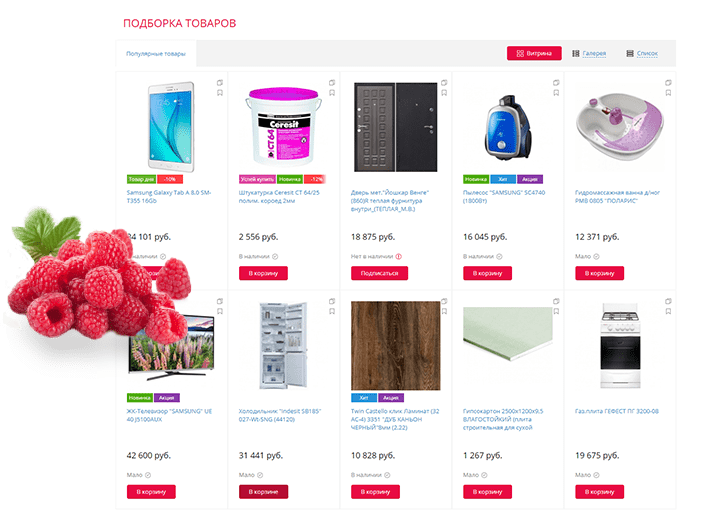Click the Gefest gas stove thumbnail
The width and height of the screenshot is (702, 526).
click(x=620, y=346)
